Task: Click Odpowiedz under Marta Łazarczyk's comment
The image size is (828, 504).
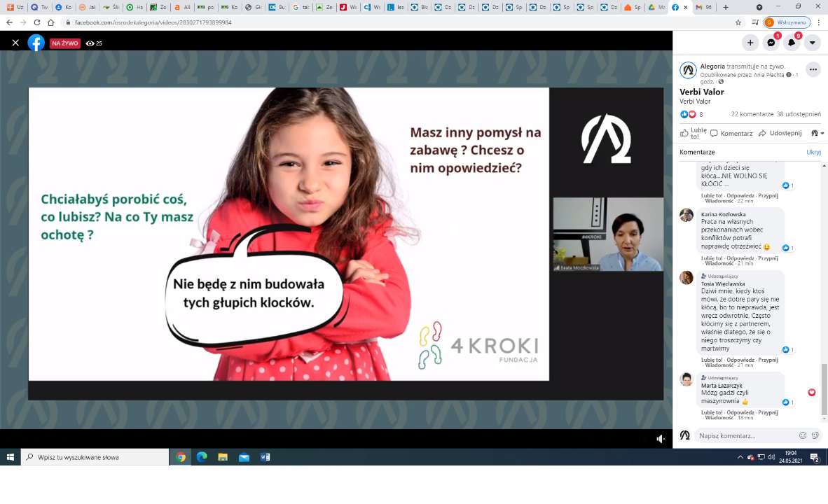Action: tap(741, 412)
